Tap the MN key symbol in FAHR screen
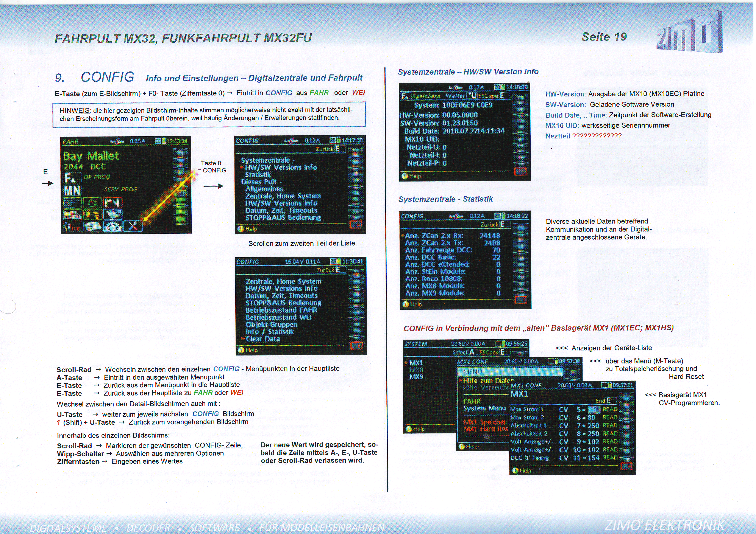756x534 pixels. tap(72, 190)
